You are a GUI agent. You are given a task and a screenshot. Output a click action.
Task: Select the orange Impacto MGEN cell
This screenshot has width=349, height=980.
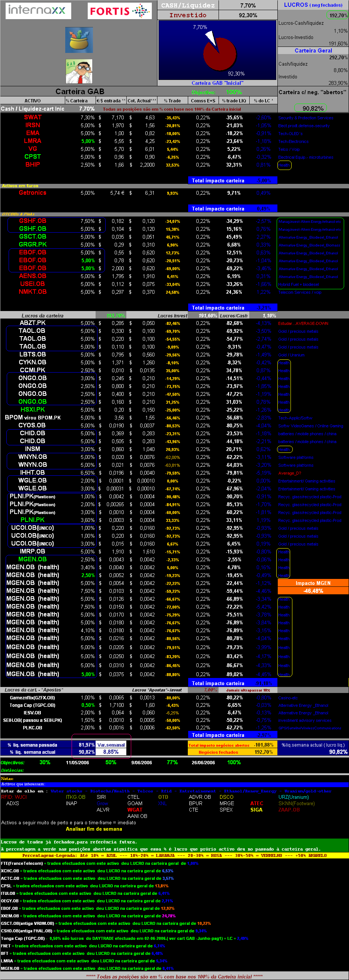click(313, 583)
